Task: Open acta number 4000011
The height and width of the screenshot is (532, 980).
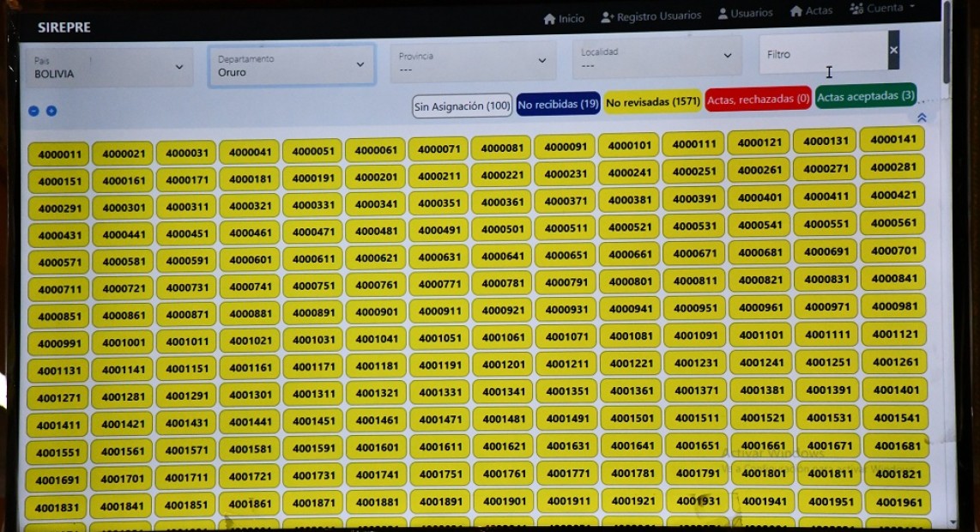Action: coord(59,154)
